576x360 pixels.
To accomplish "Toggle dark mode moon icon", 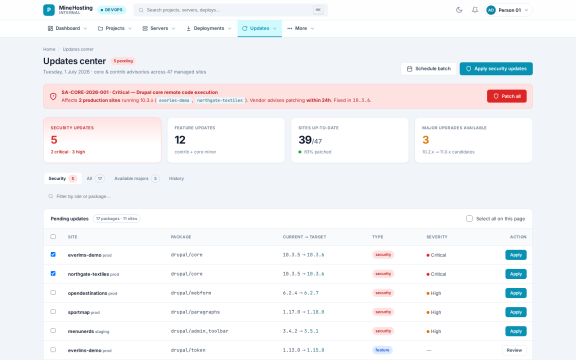I will tap(459, 10).
